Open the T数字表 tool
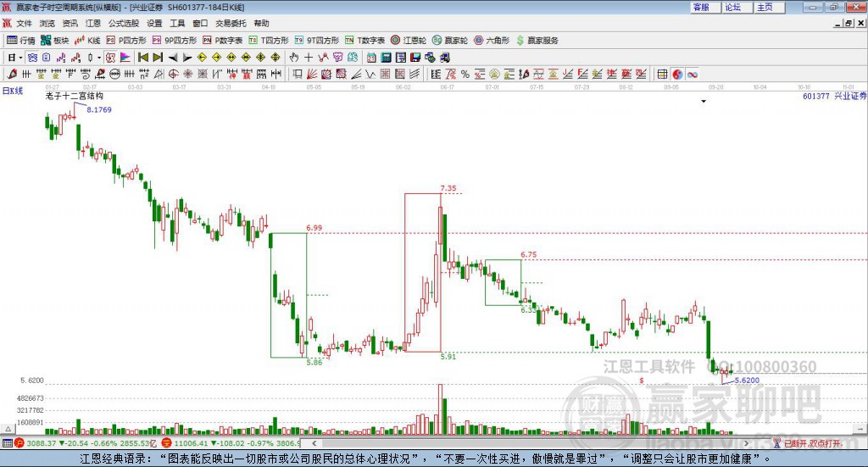Screen dimensions: 868x467 (x=364, y=41)
